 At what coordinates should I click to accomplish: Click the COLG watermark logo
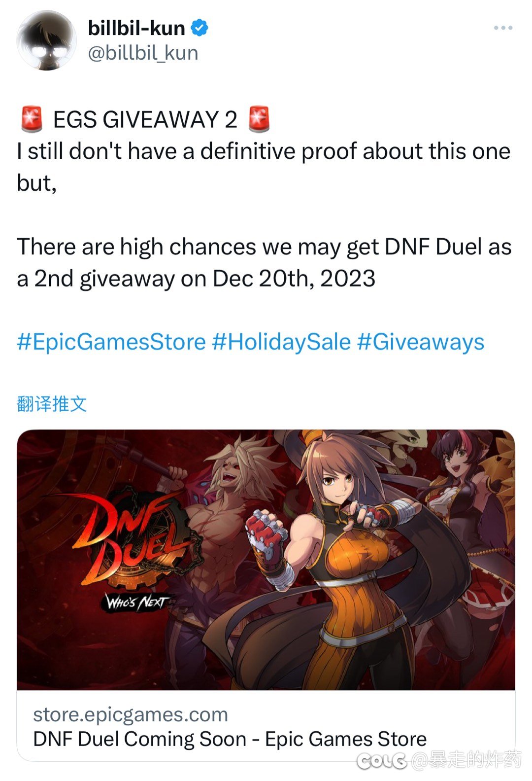pos(382,761)
